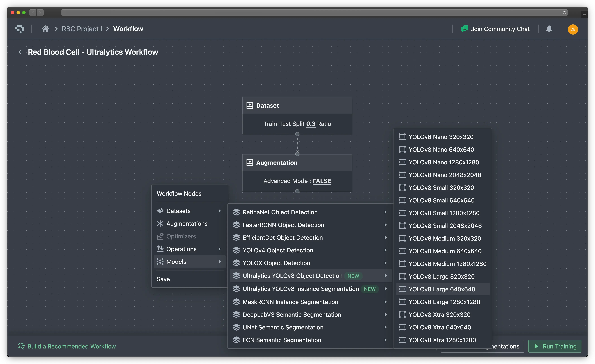
Task: Click the app logo in top-left
Action: tap(20, 29)
